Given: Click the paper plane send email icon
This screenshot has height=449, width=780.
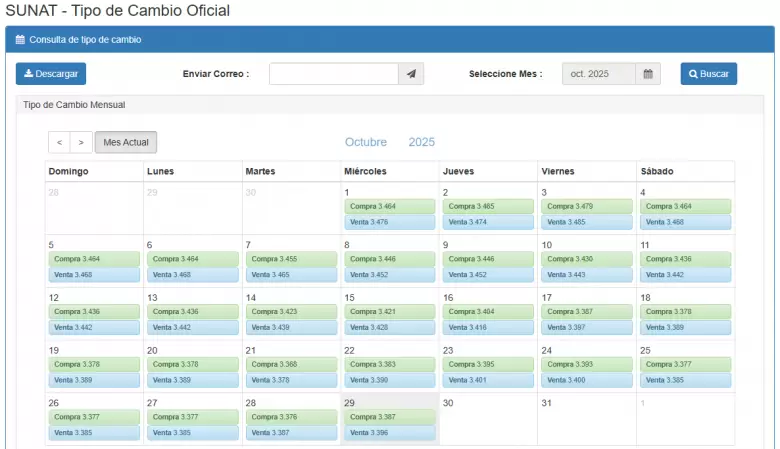Looking at the screenshot, I should point(411,74).
